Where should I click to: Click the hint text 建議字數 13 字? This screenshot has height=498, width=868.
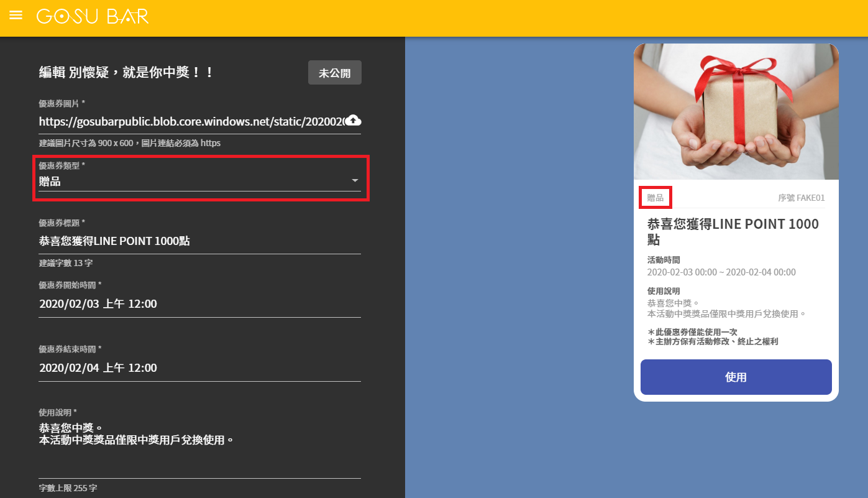[66, 263]
